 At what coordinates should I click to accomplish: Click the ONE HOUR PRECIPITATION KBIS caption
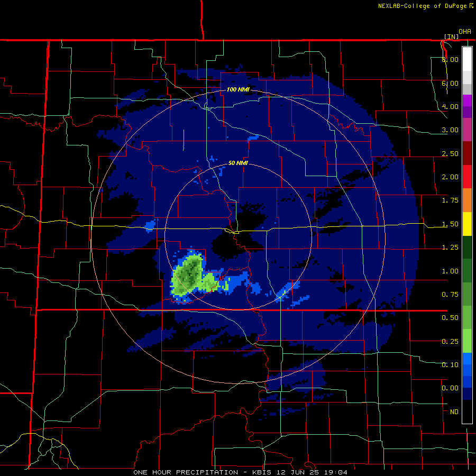[x=240, y=472]
